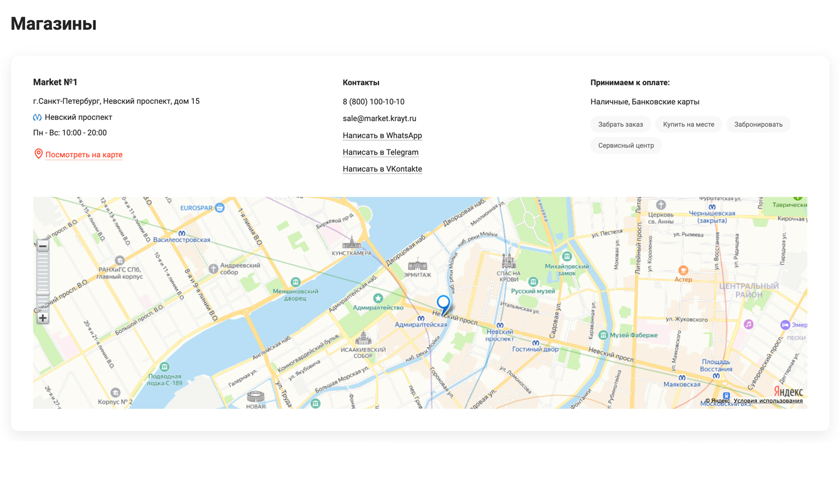This screenshot has height=504, width=840.
Task: Select the Сервисный центр tag
Action: 626,146
